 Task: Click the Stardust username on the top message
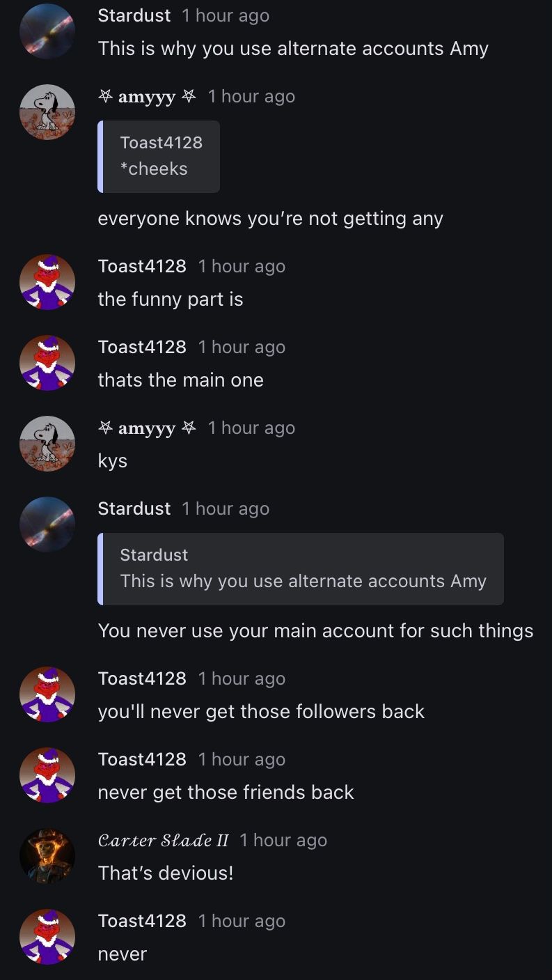point(134,15)
